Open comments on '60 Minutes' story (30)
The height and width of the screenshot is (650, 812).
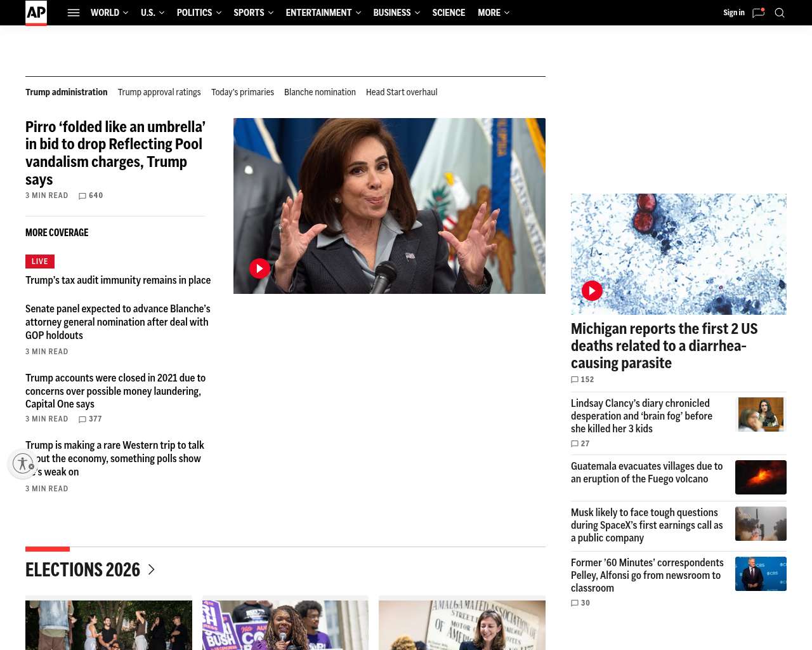pyautogui.click(x=580, y=603)
